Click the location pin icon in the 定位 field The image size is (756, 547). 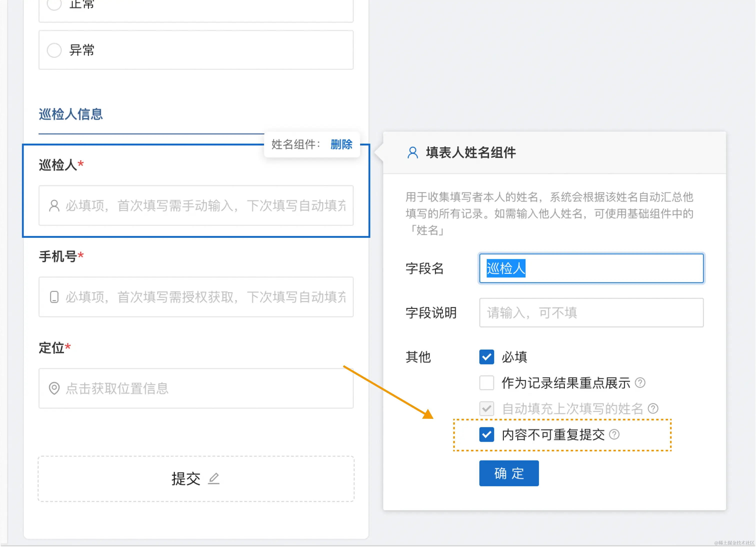tap(54, 388)
